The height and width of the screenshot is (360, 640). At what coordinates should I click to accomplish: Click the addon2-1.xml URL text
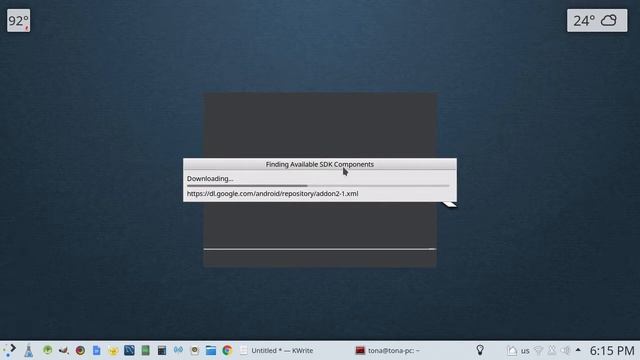pyautogui.click(x=272, y=193)
